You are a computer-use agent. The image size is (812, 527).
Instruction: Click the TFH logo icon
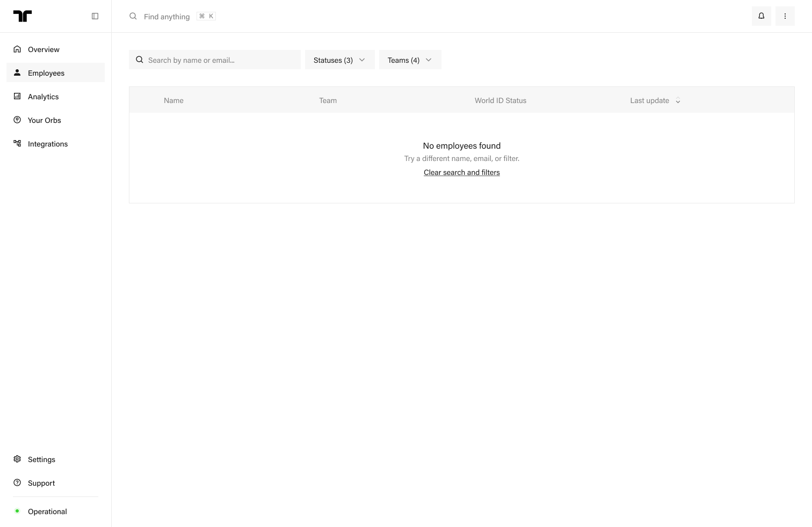[23, 16]
